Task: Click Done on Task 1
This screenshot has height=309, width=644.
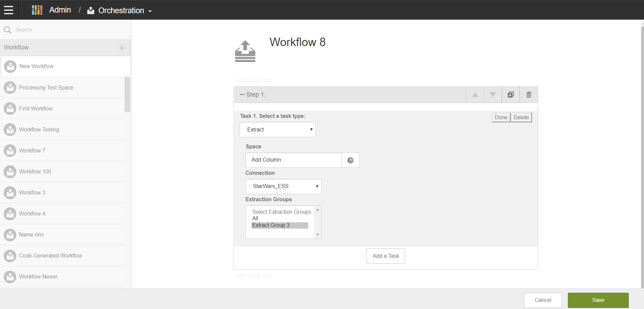Action: [501, 118]
